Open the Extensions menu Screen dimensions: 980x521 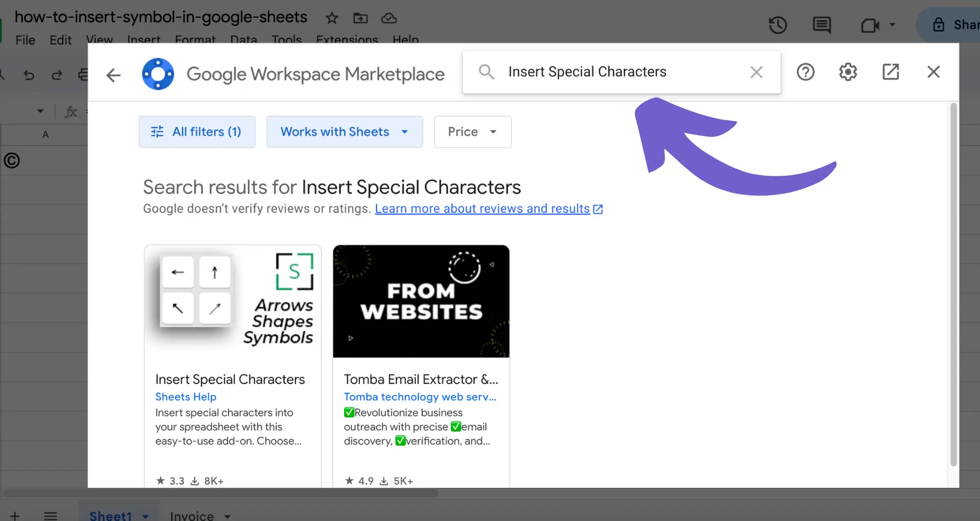click(x=347, y=39)
